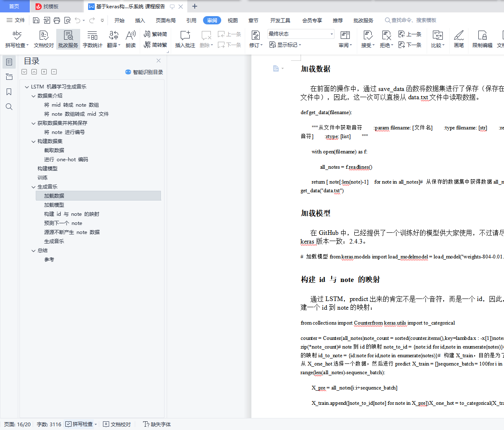The height and width of the screenshot is (430, 504).
Task: Open the outline/TOC sidebar icon
Action: 9,62
